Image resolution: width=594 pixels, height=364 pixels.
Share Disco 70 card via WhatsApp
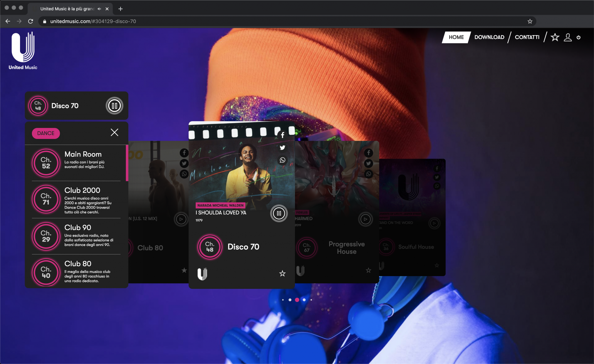tap(282, 160)
